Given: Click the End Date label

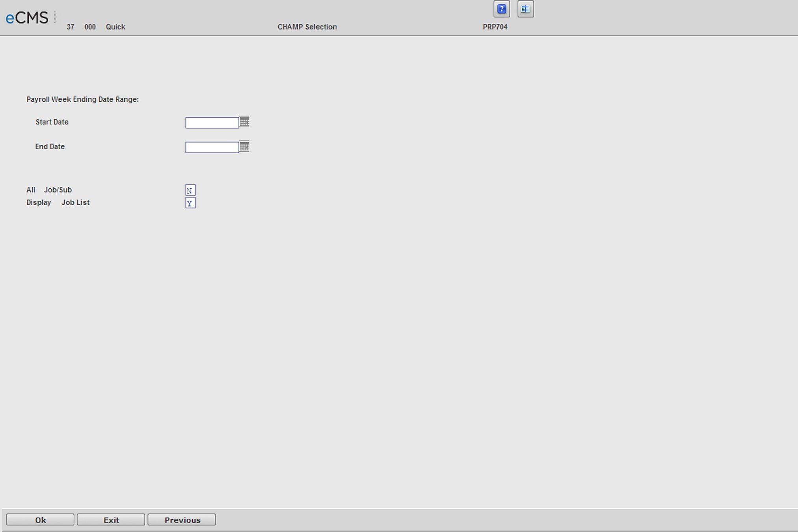Looking at the screenshot, I should [x=50, y=147].
